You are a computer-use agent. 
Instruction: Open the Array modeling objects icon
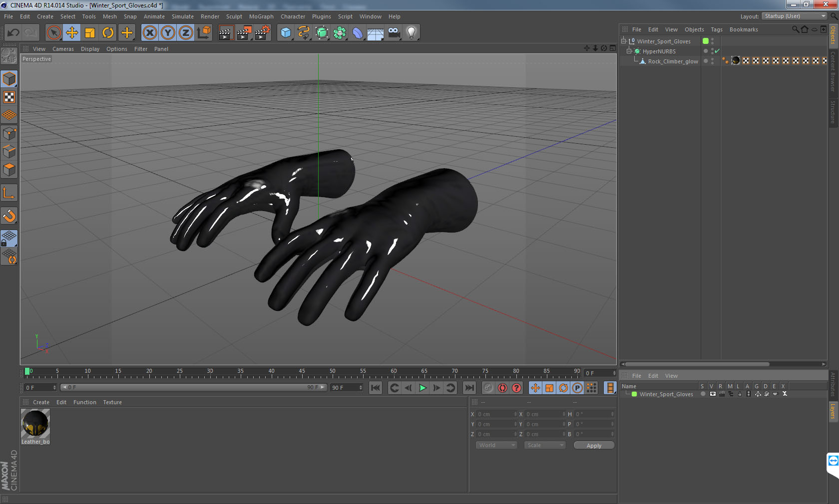point(340,33)
